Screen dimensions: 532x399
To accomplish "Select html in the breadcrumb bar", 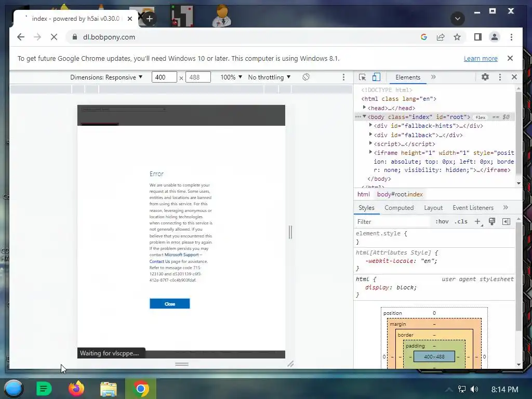I will tap(363, 194).
